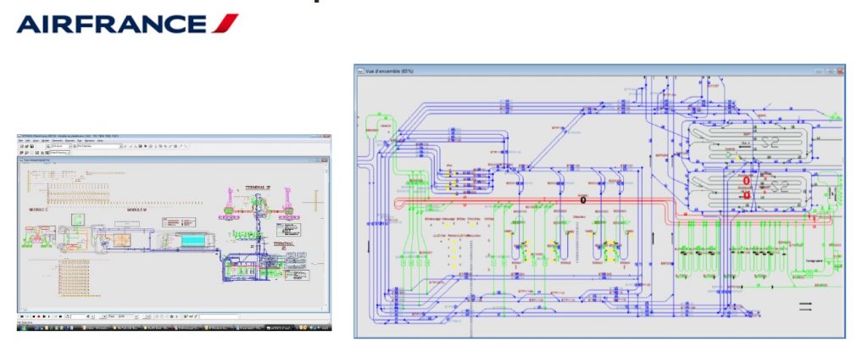Viewport: 868px width, 353px height.
Task: Open the Run menu in the menu bar
Action: tap(81, 141)
